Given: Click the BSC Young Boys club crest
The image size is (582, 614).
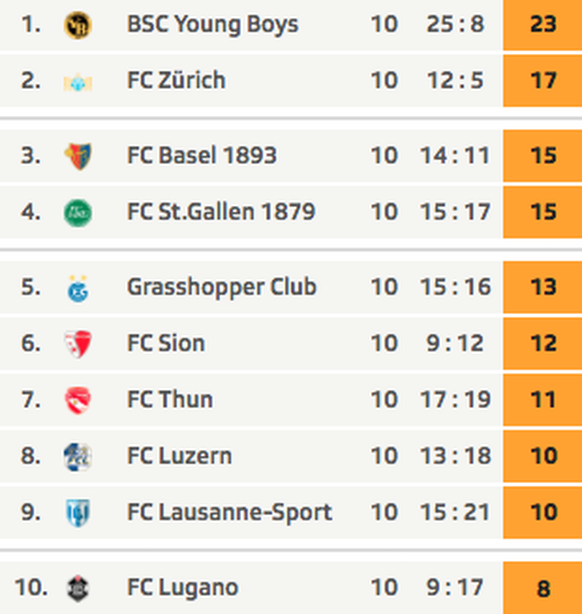Looking at the screenshot, I should (78, 25).
